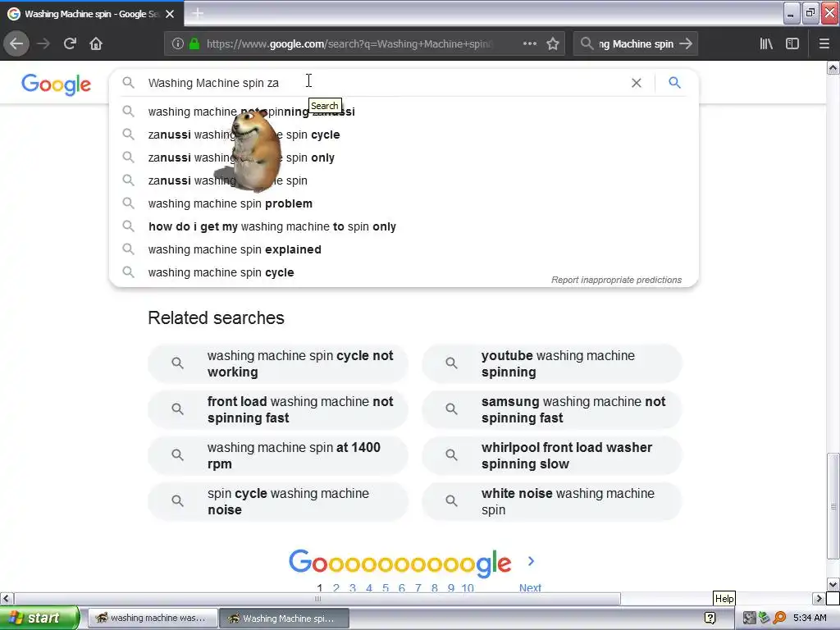Open the Library icon in toolbar
This screenshot has width=840, height=630.
pyautogui.click(x=766, y=44)
